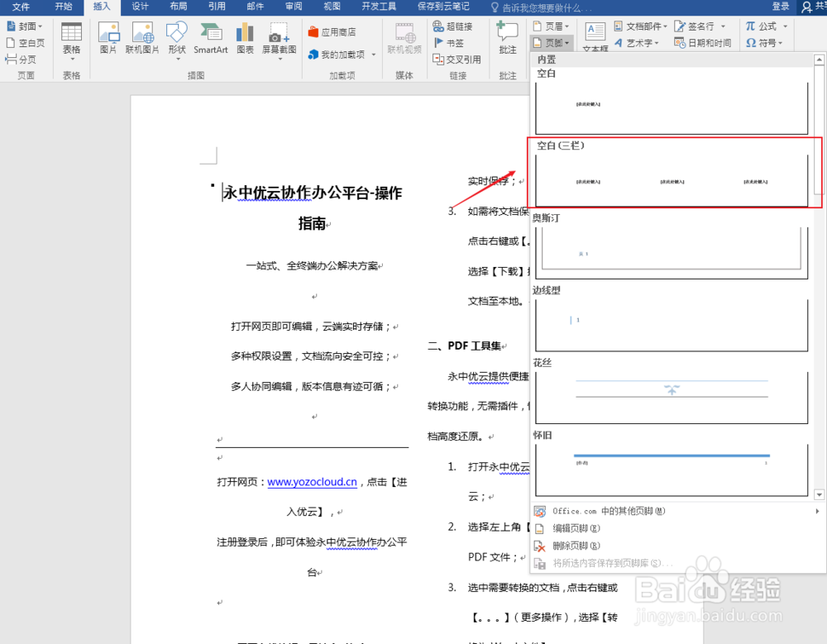Image resolution: width=827 pixels, height=644 pixels.
Task: Insert a SmartArt graphic
Action: 210,39
